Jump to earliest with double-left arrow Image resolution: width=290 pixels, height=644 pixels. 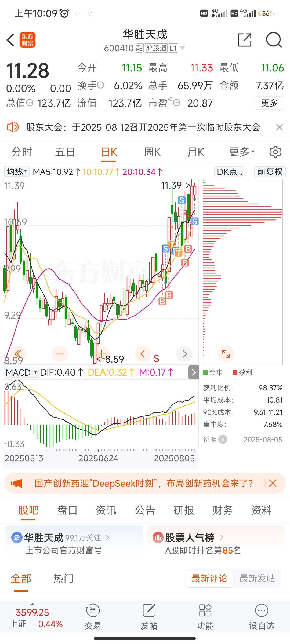(x=18, y=354)
